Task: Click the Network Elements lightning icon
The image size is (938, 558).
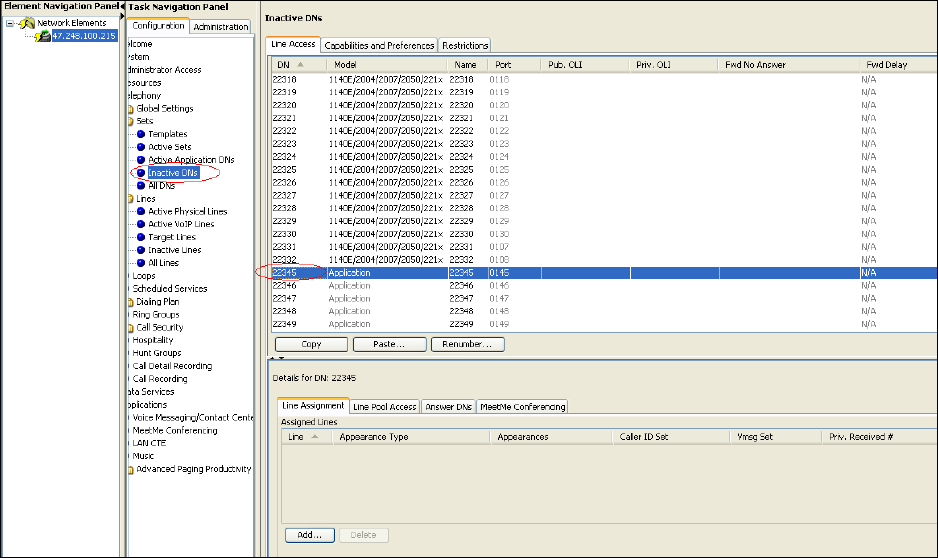Action: click(x=27, y=23)
